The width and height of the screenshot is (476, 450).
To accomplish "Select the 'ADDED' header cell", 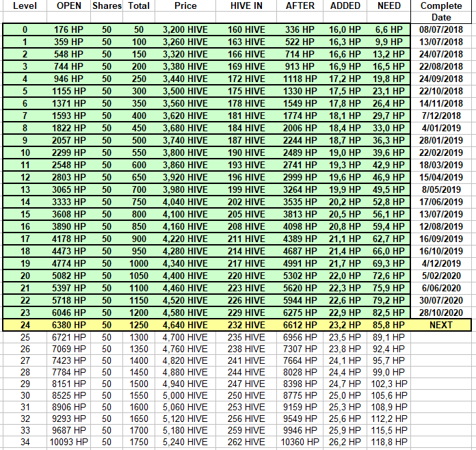I will coord(345,5).
